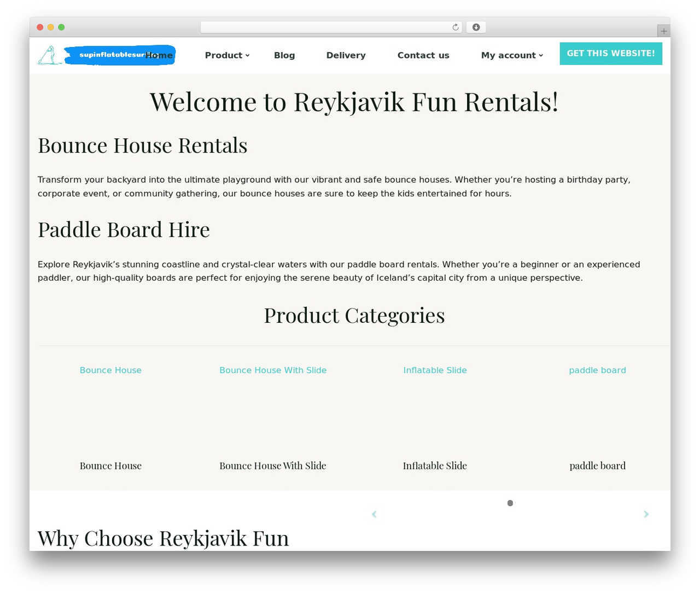This screenshot has height=593, width=700.
Task: Maximize the browser window with green button
Action: [x=61, y=27]
